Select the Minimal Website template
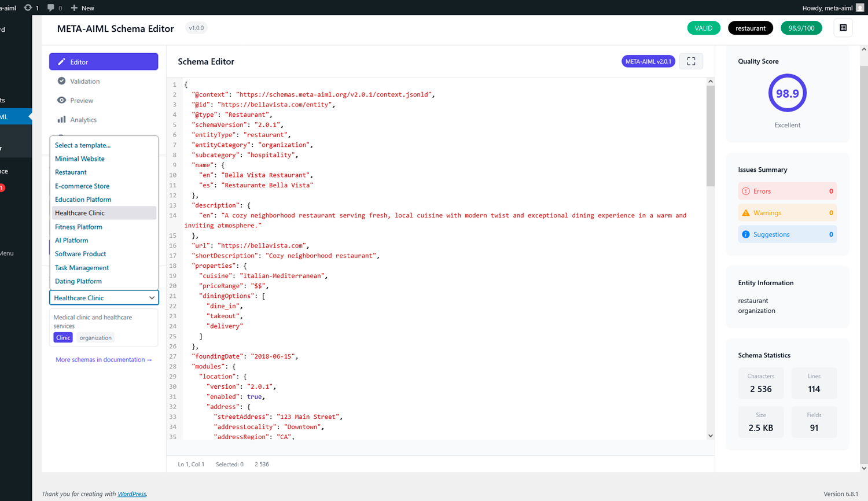The height and width of the screenshot is (501, 868). (x=104, y=159)
